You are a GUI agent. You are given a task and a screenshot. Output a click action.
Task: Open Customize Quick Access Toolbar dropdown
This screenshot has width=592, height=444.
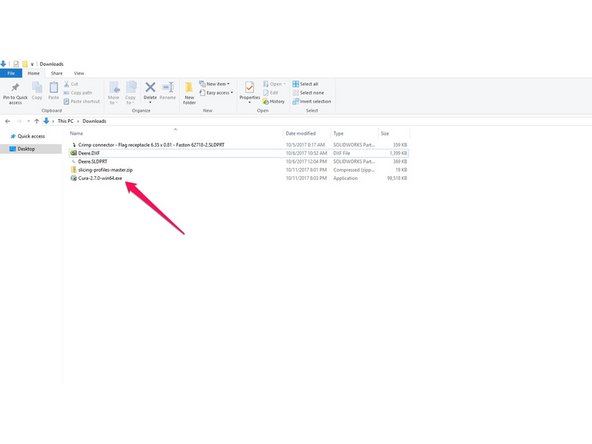(x=32, y=64)
